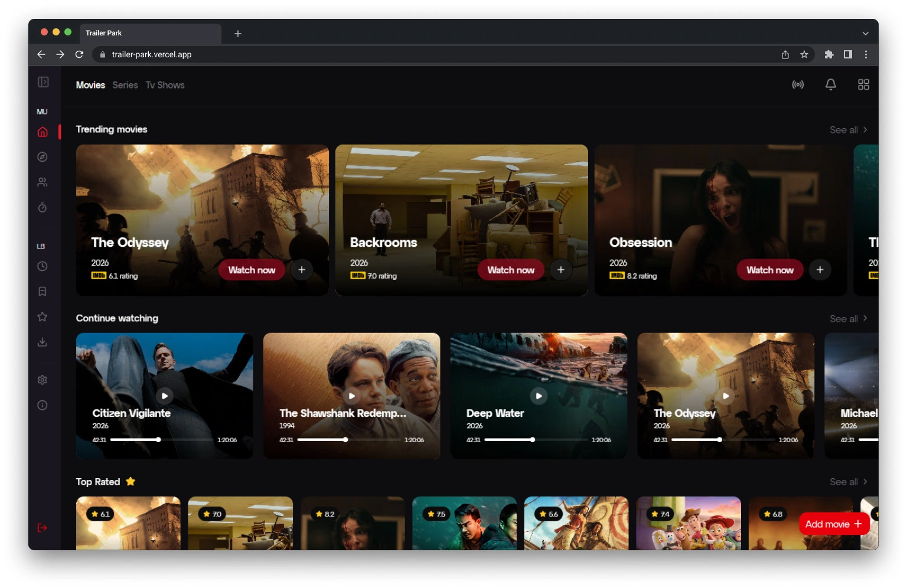Add The Odyssey to list with plus
Screen dimensions: 907x588
[302, 270]
